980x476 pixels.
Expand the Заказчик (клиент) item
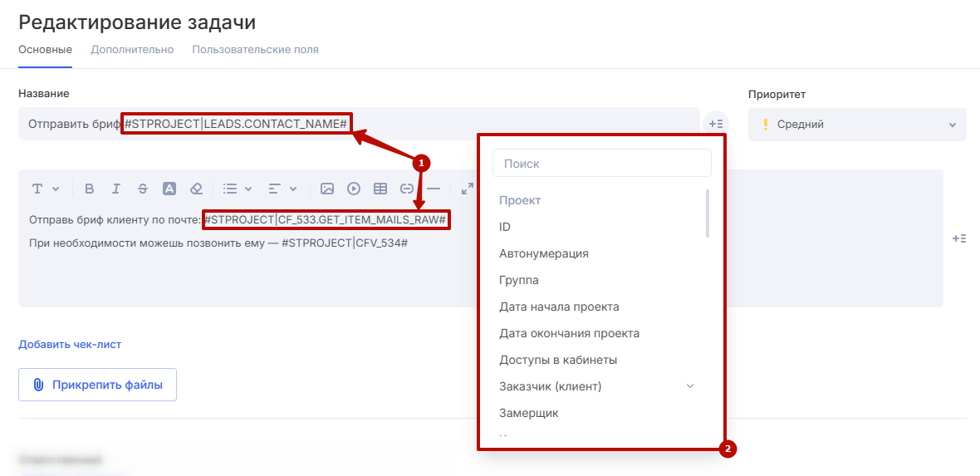[x=689, y=386]
